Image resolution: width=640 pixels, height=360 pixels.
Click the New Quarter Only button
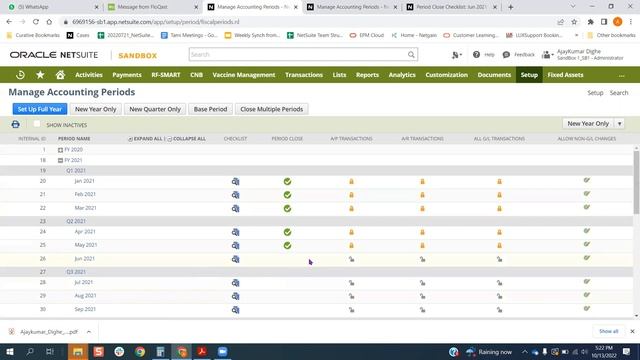point(155,109)
